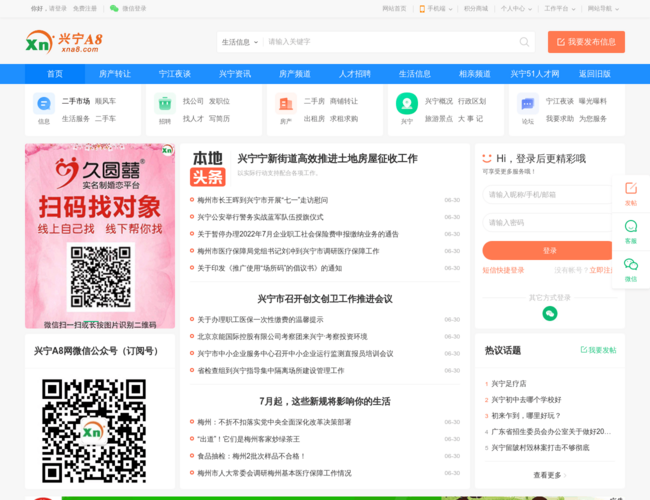The image size is (650, 500).
Task: Expand the 工作平台 dropdown
Action: 560,9
